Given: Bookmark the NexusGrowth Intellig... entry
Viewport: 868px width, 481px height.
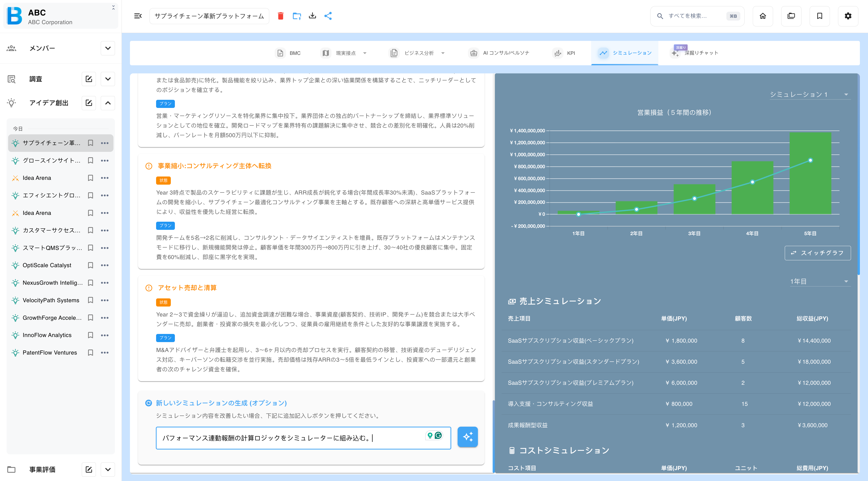Looking at the screenshot, I should [90, 283].
